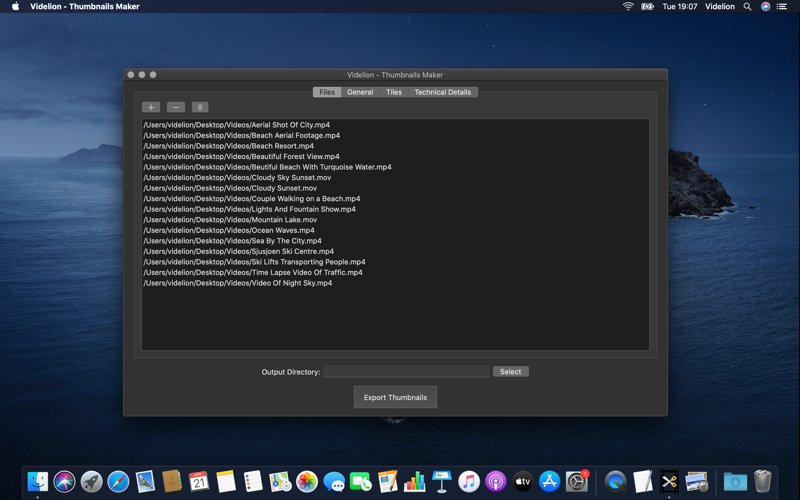Screen dimensions: 800x500
Task: Click the minus icon to remove file
Action: click(x=176, y=107)
